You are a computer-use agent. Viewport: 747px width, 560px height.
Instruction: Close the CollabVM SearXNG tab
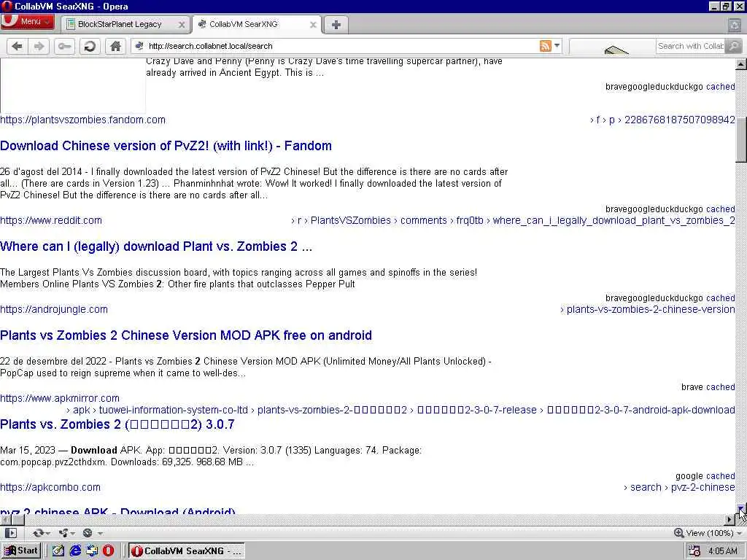(313, 25)
